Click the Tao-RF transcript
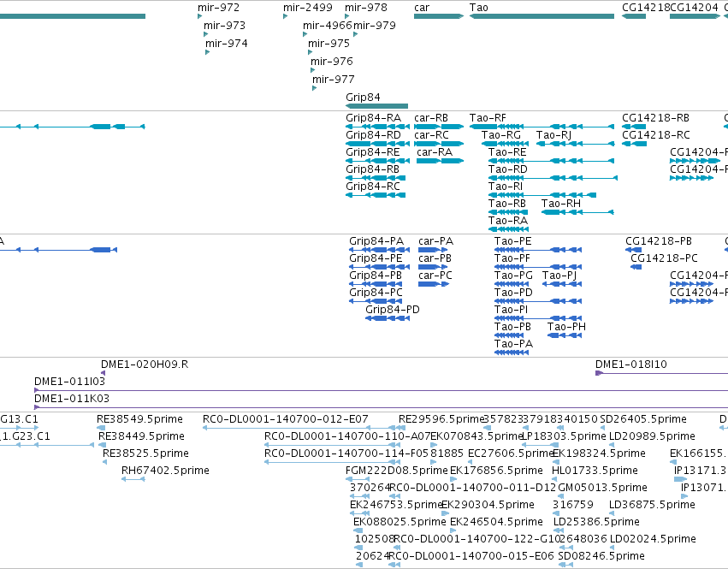 [x=542, y=127]
